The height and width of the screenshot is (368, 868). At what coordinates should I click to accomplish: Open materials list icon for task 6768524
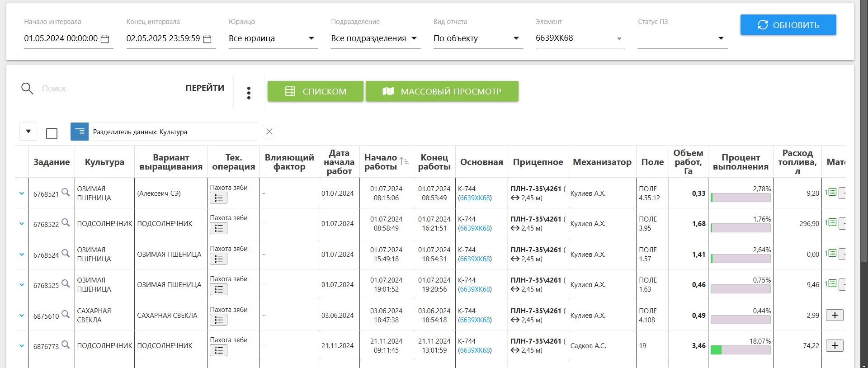[x=832, y=253]
